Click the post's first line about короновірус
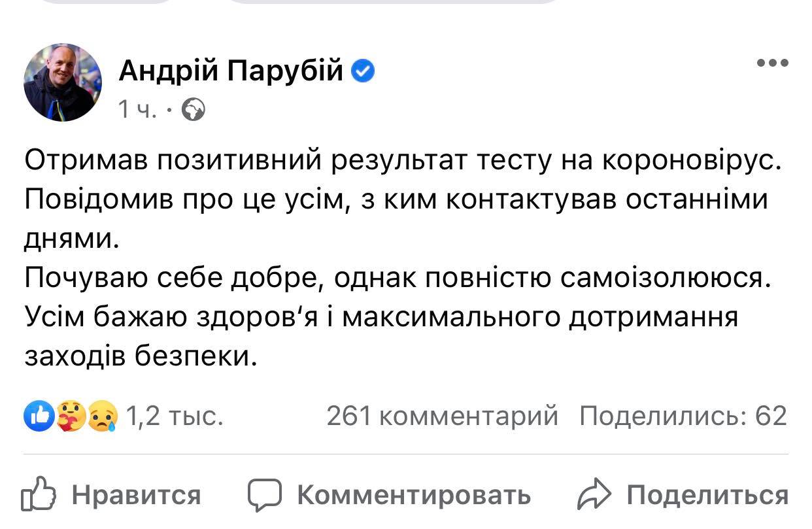Image resolution: width=812 pixels, height=529 pixels. (403, 162)
